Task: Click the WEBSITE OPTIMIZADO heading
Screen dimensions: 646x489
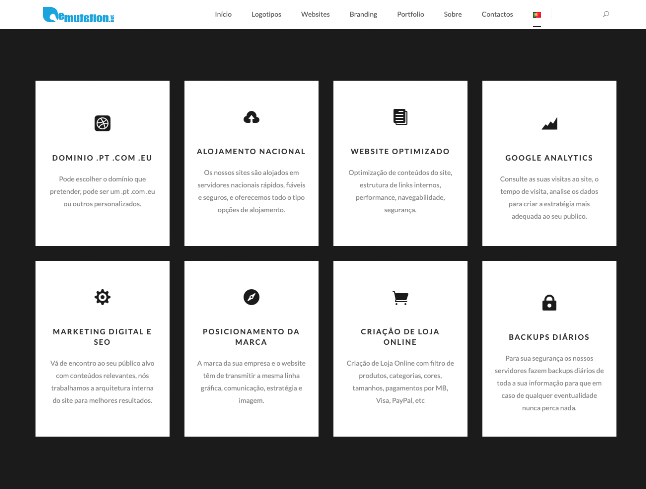Action: click(x=400, y=151)
